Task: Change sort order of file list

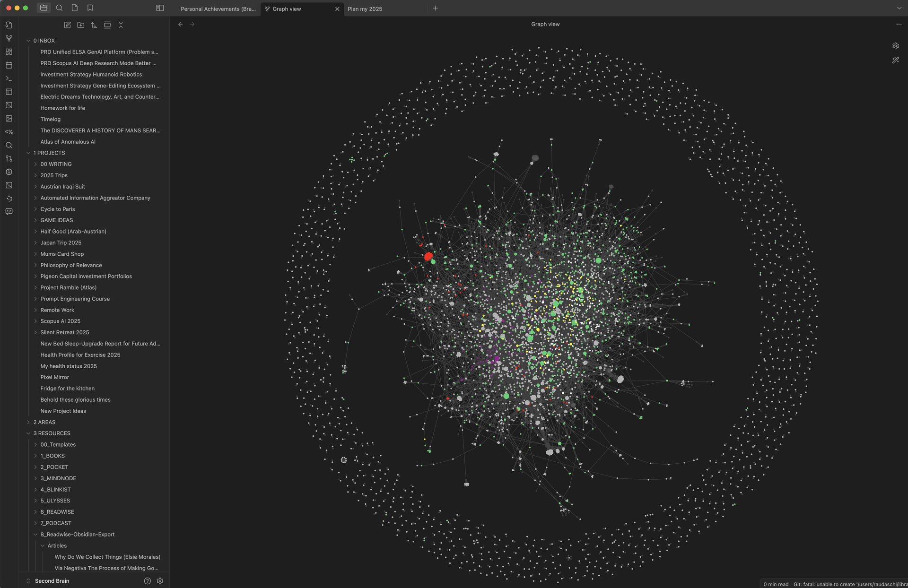Action: 94,25
